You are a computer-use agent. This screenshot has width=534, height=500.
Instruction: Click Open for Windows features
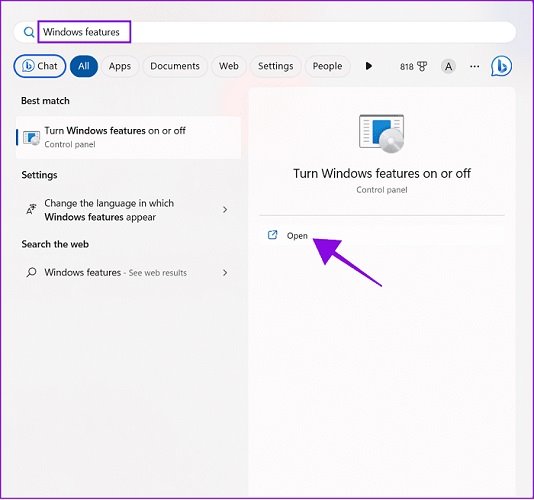point(297,236)
